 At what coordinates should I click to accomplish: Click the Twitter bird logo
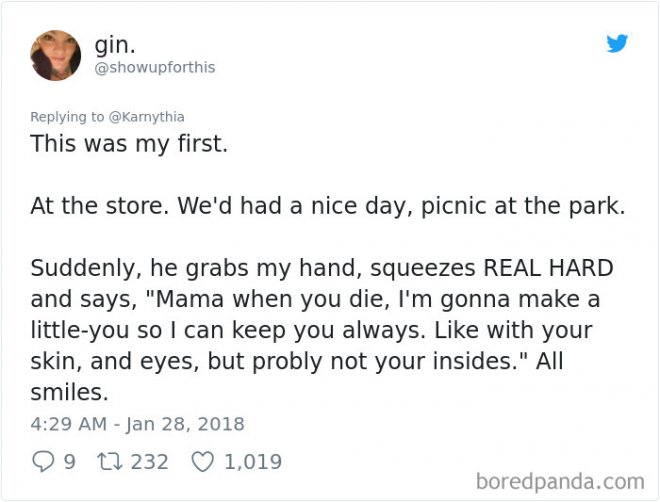[617, 44]
